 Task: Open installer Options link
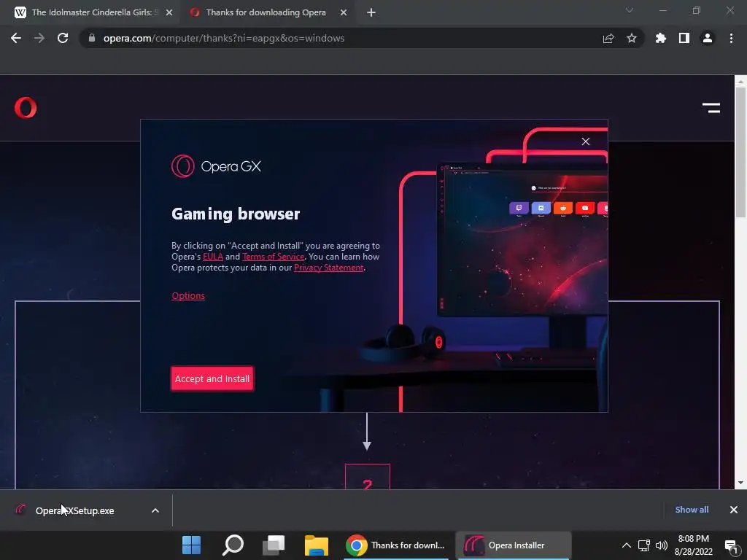(x=188, y=296)
